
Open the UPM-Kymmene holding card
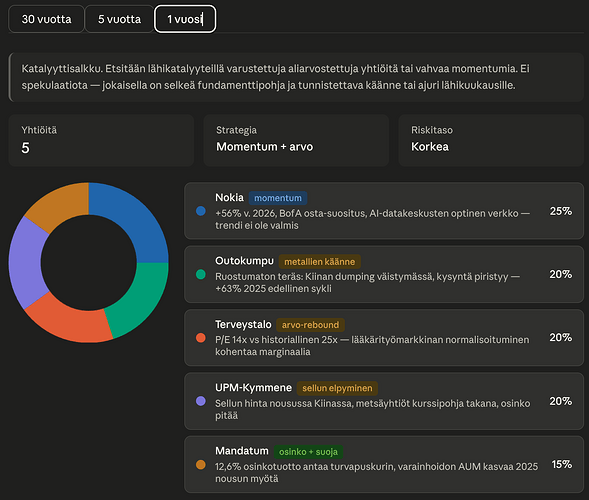click(x=384, y=401)
